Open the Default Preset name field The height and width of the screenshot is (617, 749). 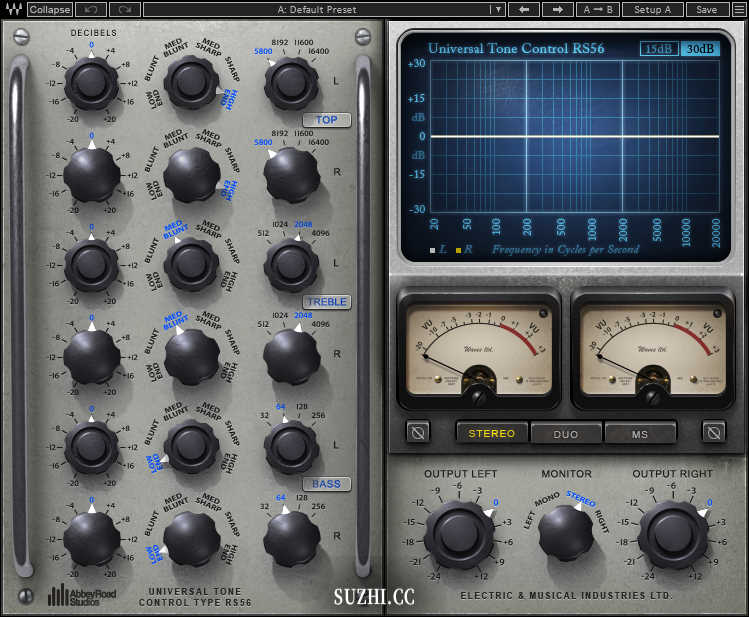pyautogui.click(x=316, y=9)
